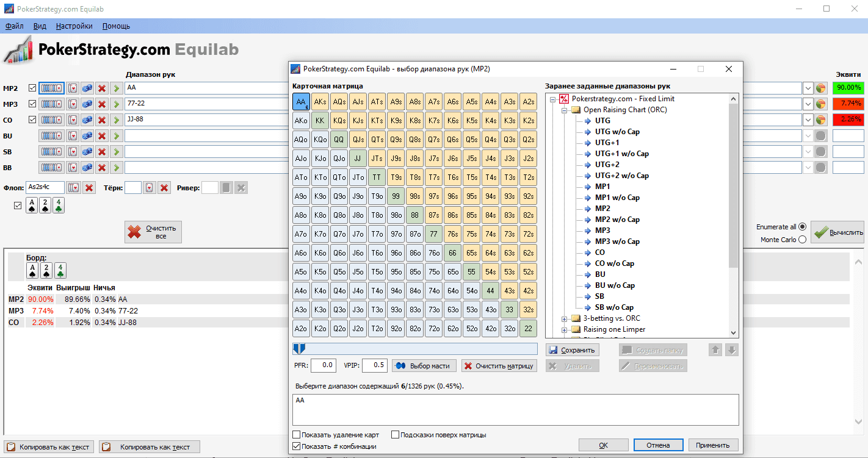Enable Показать удаление карт checkbox

tap(297, 435)
